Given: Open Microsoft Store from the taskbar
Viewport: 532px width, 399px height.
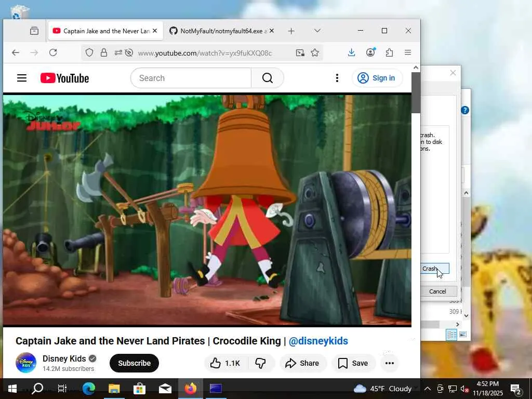Looking at the screenshot, I should pyautogui.click(x=139, y=389).
